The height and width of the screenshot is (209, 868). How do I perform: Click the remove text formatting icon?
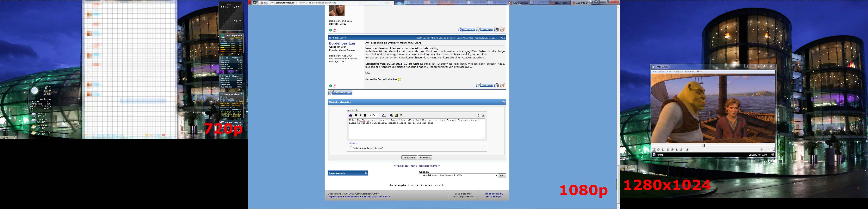tap(350, 116)
